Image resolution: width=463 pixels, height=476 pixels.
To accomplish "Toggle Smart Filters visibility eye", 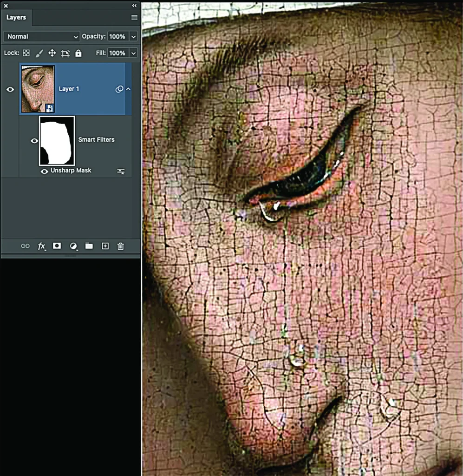I will 34,140.
